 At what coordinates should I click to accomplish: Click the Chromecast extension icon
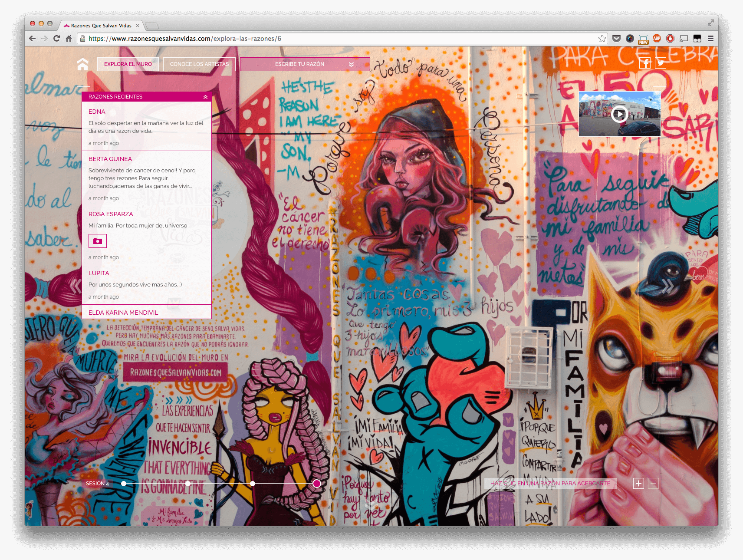[x=684, y=38]
